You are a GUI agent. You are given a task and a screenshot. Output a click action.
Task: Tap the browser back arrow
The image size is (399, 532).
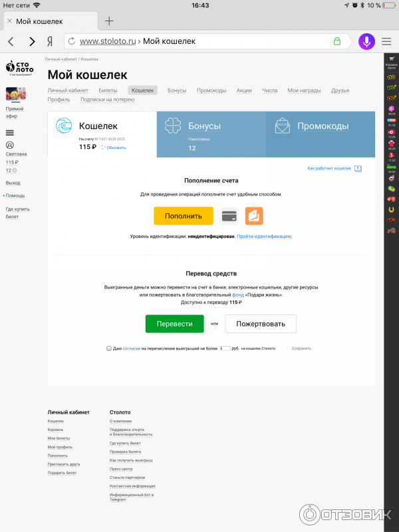(x=10, y=41)
